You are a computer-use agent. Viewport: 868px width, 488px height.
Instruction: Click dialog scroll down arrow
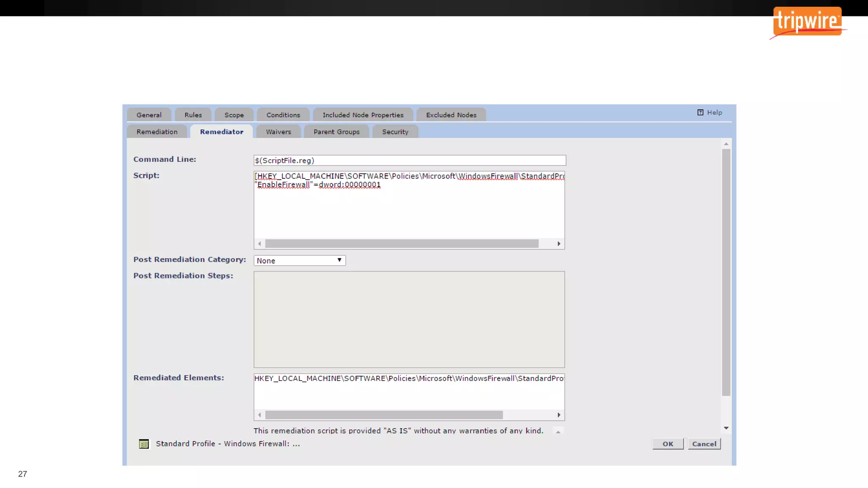pos(726,428)
